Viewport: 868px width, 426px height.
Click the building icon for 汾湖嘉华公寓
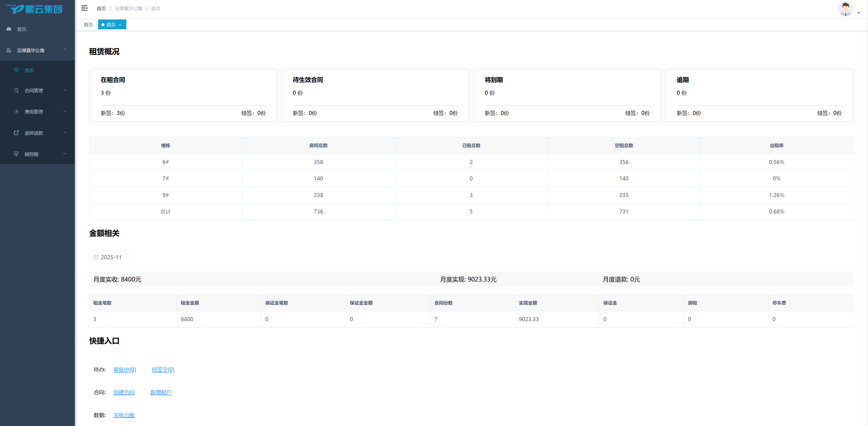9,50
